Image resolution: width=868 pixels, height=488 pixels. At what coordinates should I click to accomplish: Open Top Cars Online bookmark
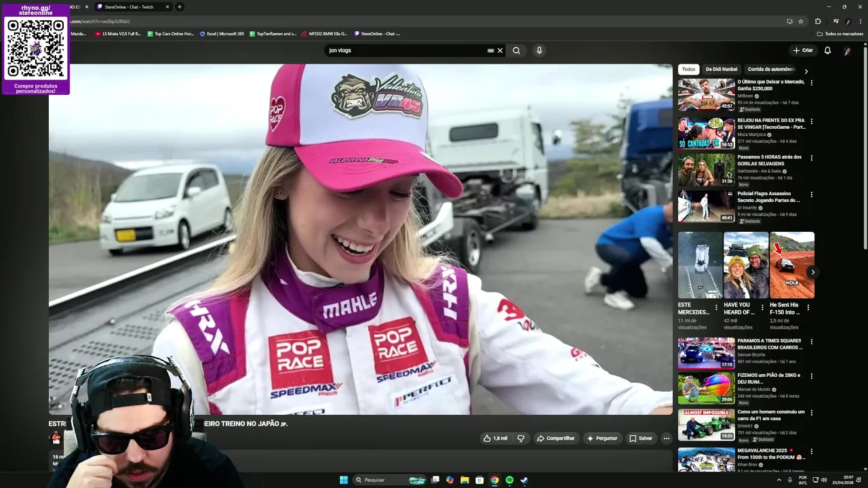click(x=170, y=33)
